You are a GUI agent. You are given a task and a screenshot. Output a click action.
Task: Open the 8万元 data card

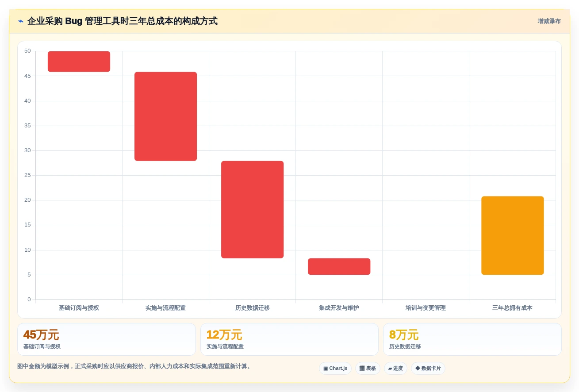click(472, 339)
